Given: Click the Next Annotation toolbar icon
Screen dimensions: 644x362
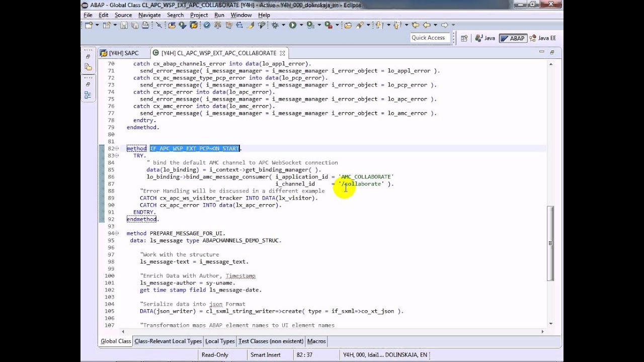Looking at the screenshot, I should (378, 25).
